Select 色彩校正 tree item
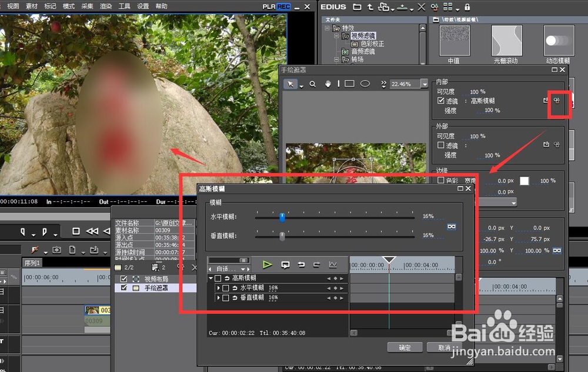This screenshot has width=588, height=372. (372, 44)
